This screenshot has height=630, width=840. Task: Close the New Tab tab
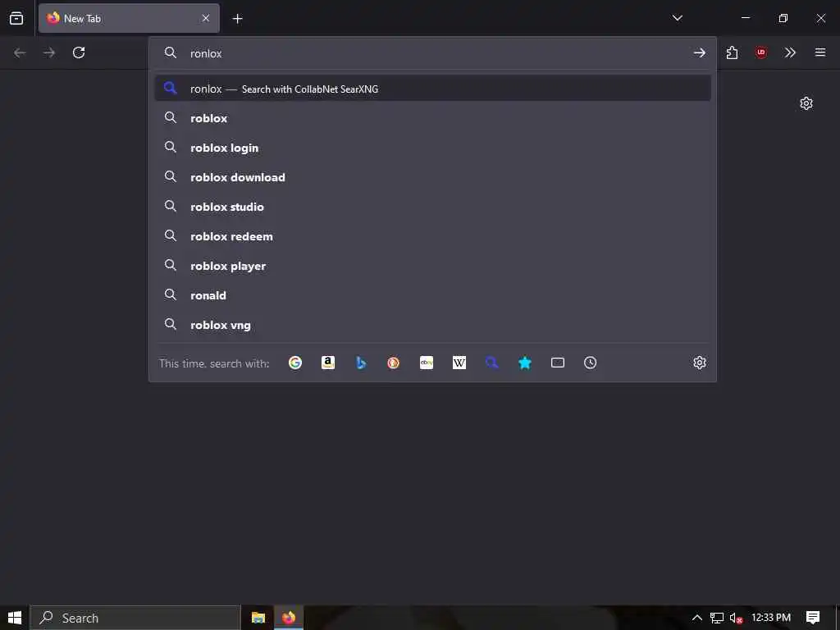(x=206, y=18)
